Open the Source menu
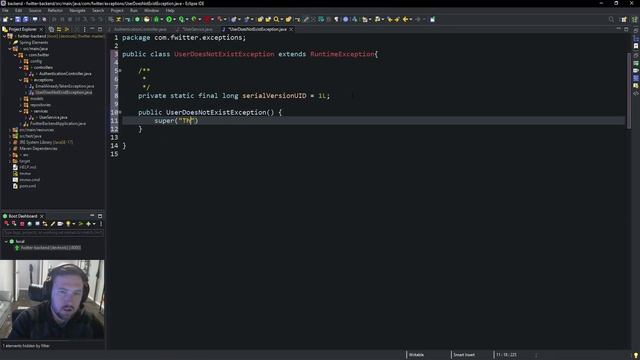Image resolution: width=640 pixels, height=360 pixels. point(35,11)
